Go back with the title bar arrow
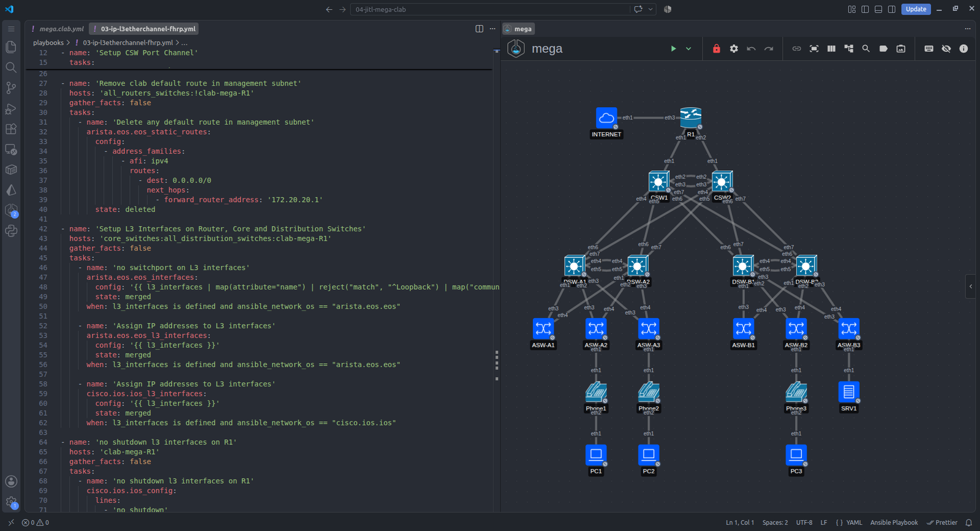 pos(329,9)
